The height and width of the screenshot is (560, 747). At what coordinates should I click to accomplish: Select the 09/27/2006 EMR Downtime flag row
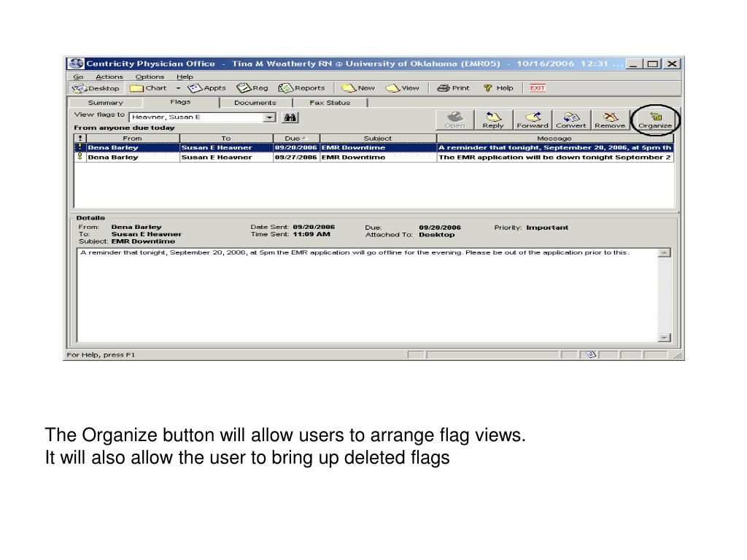tap(374, 157)
